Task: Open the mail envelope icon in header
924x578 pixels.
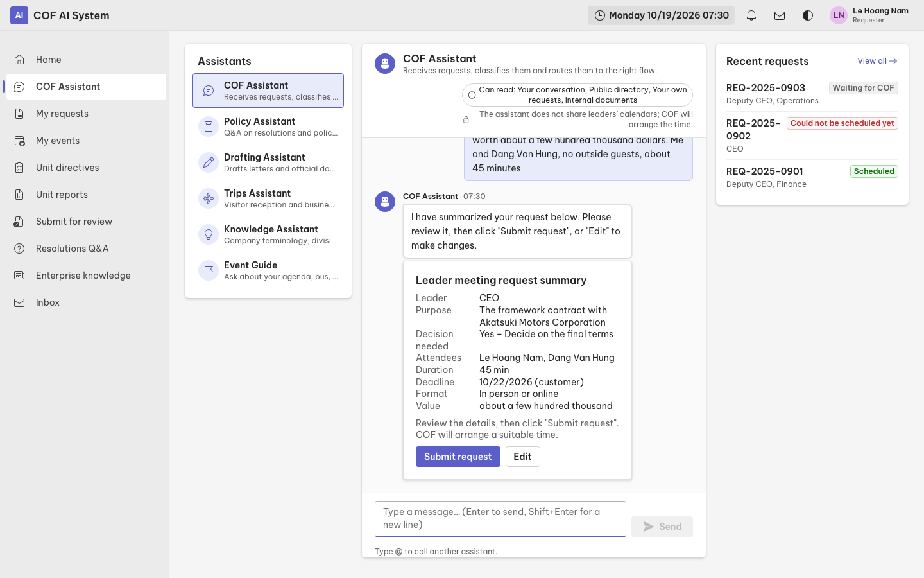Action: click(x=780, y=15)
